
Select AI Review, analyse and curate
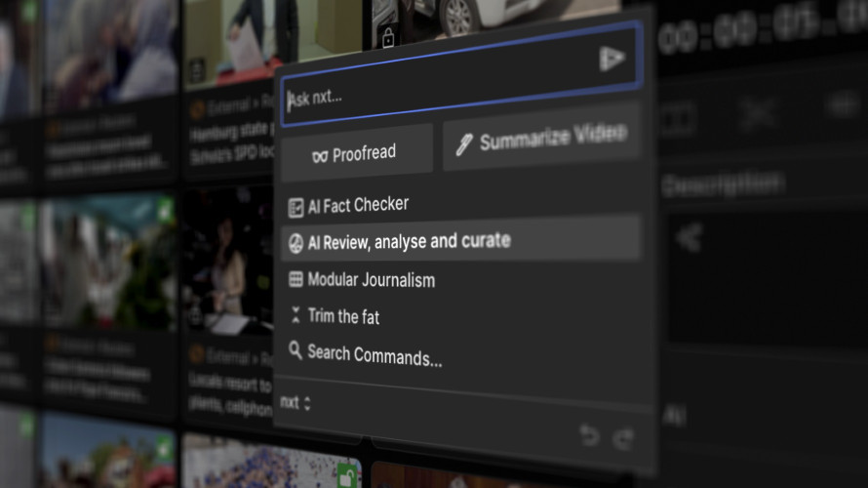pos(409,241)
